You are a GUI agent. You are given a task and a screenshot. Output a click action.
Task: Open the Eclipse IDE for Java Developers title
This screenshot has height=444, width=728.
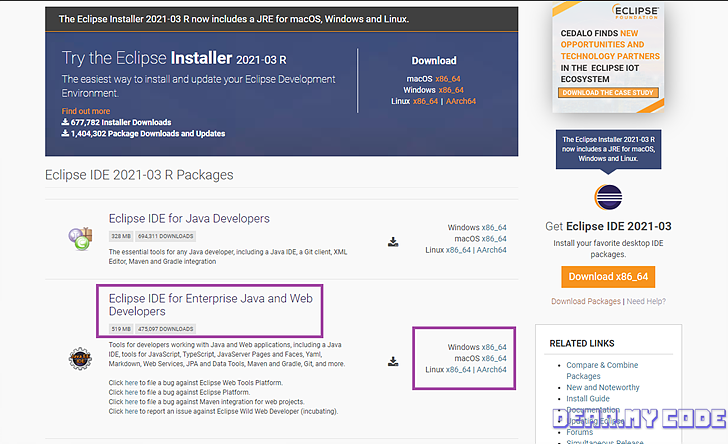click(189, 218)
